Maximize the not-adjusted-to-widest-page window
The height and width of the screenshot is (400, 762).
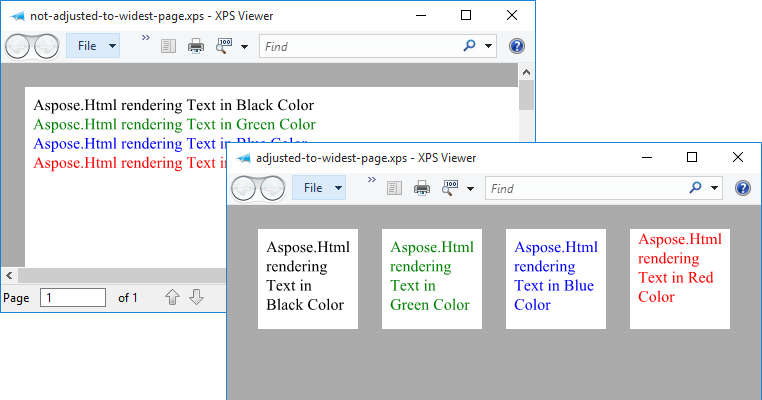click(x=466, y=16)
